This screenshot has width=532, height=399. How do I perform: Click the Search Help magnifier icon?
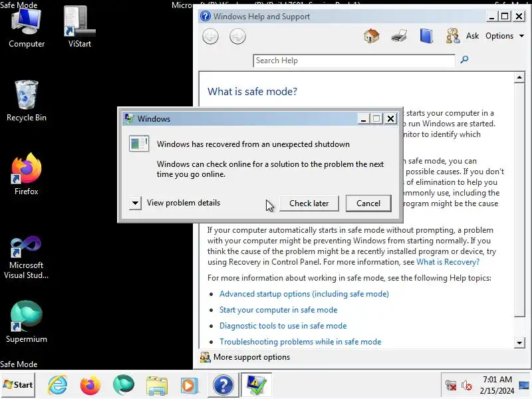point(464,60)
